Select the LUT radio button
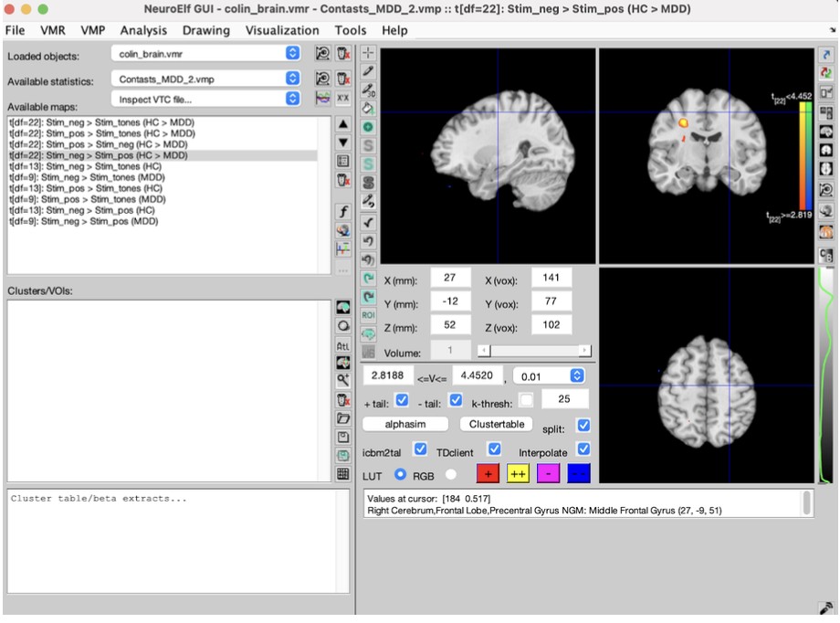Viewport: 840px width, 623px height. pos(400,474)
